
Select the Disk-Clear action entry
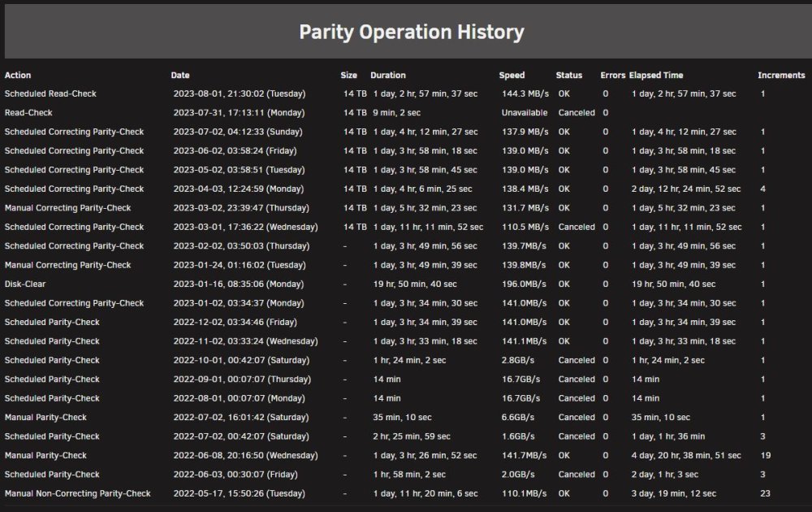pos(25,284)
